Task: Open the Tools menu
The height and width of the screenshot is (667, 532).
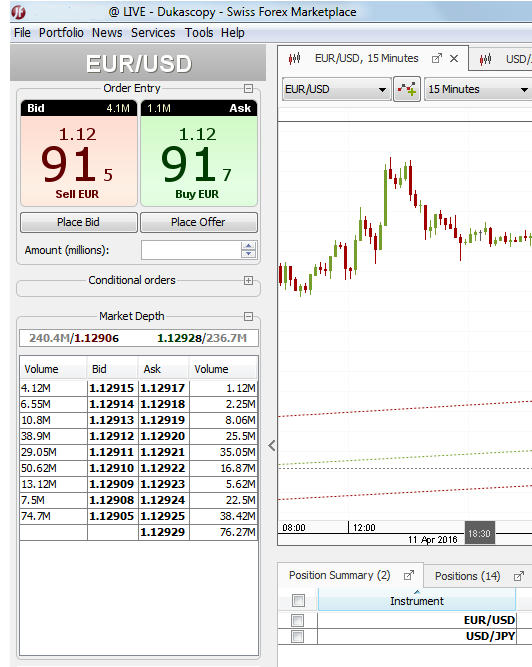Action: 199,33
